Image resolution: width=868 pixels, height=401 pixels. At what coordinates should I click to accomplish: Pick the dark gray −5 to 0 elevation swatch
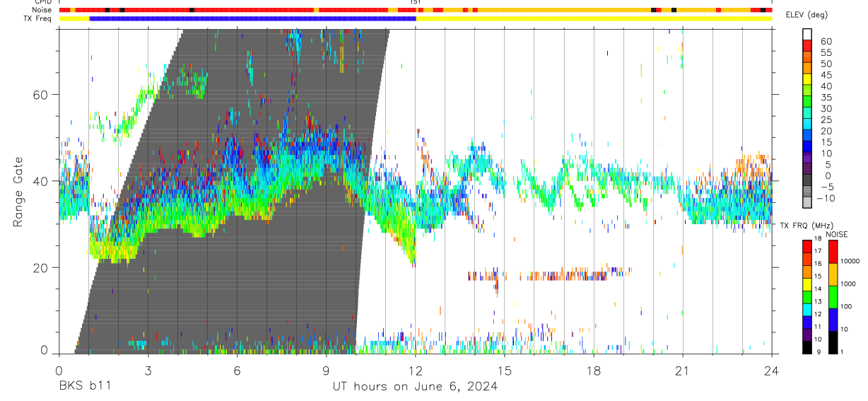807,180
